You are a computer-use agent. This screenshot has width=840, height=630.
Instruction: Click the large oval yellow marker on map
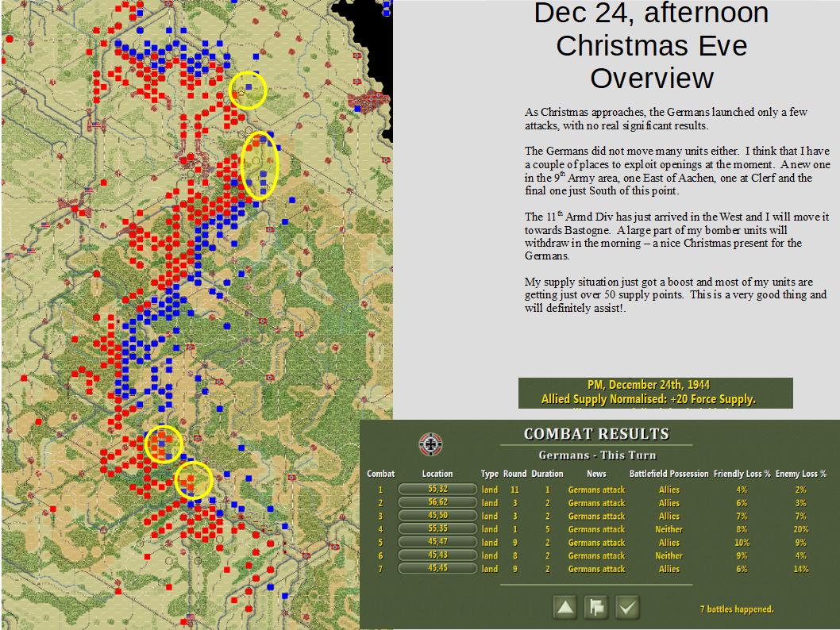260,166
